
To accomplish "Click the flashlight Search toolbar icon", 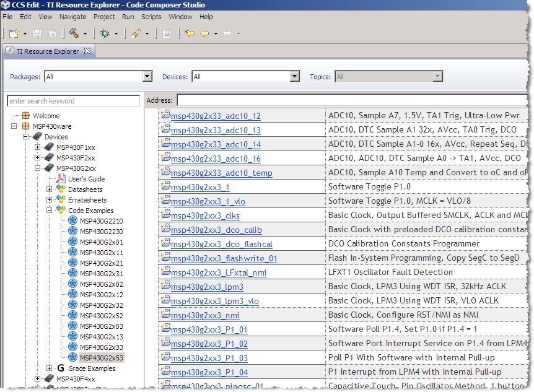I will pos(136,33).
